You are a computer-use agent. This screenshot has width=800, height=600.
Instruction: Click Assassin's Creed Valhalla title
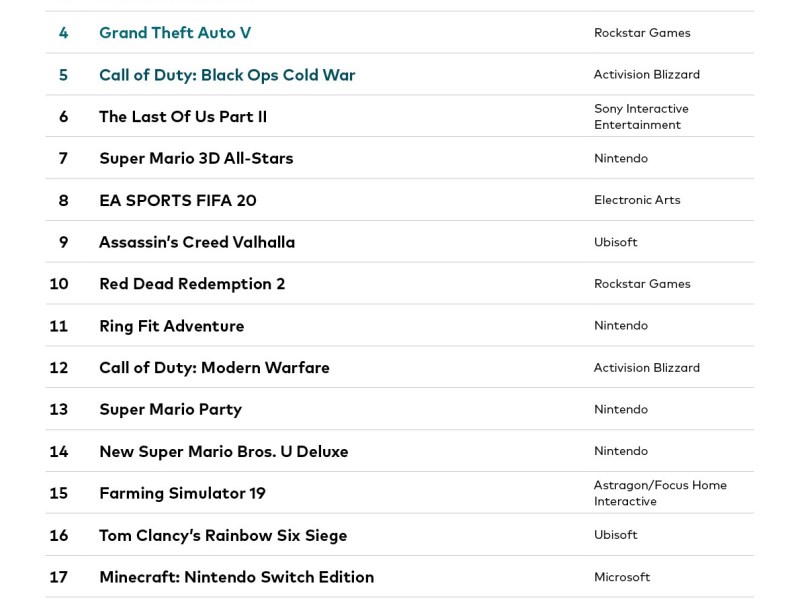[x=197, y=243]
